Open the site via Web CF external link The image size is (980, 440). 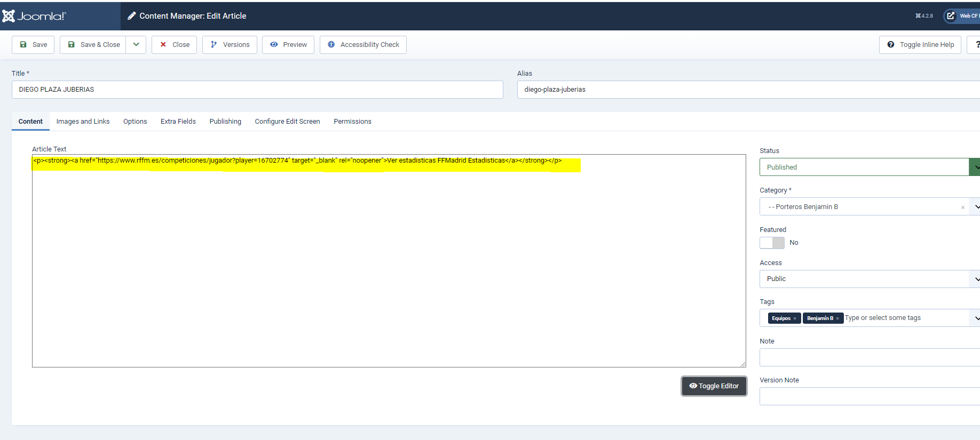pos(962,16)
